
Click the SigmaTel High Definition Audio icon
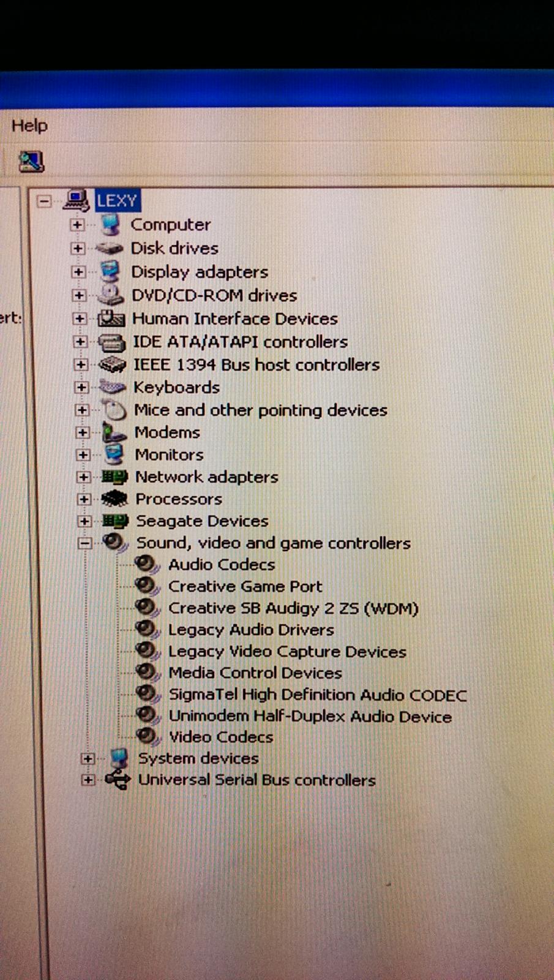point(147,693)
